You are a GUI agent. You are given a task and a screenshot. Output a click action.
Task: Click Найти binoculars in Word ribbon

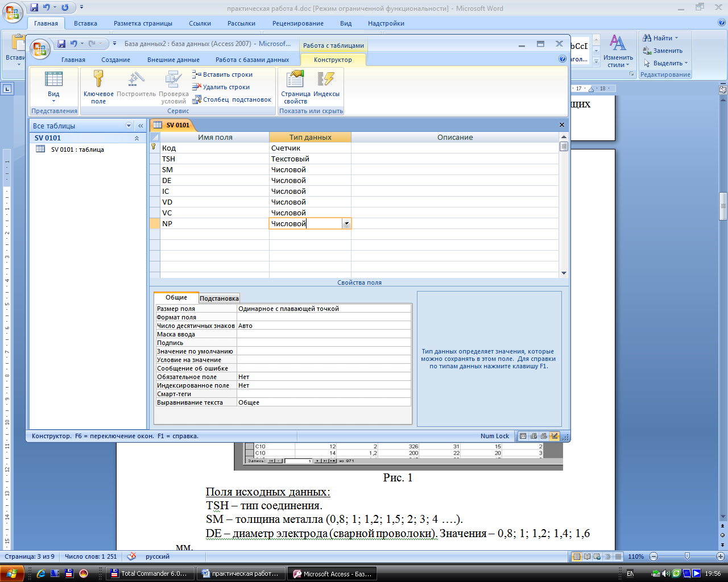click(660, 38)
